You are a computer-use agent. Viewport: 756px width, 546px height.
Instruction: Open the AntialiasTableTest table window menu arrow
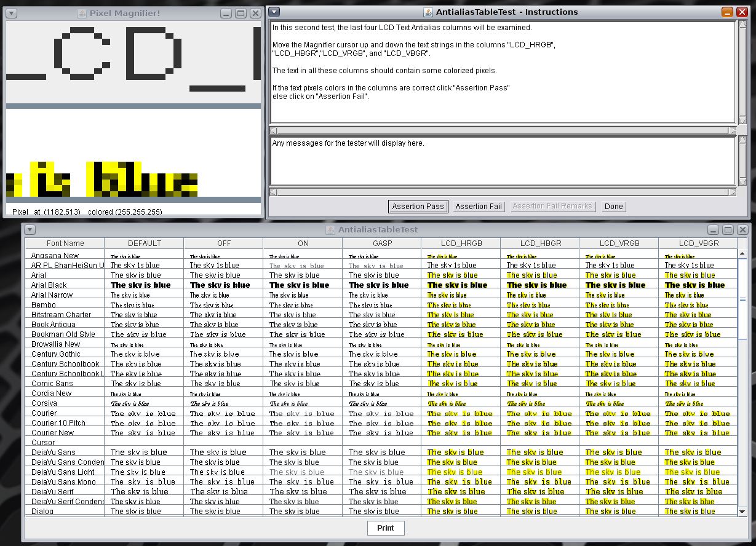[x=30, y=229]
